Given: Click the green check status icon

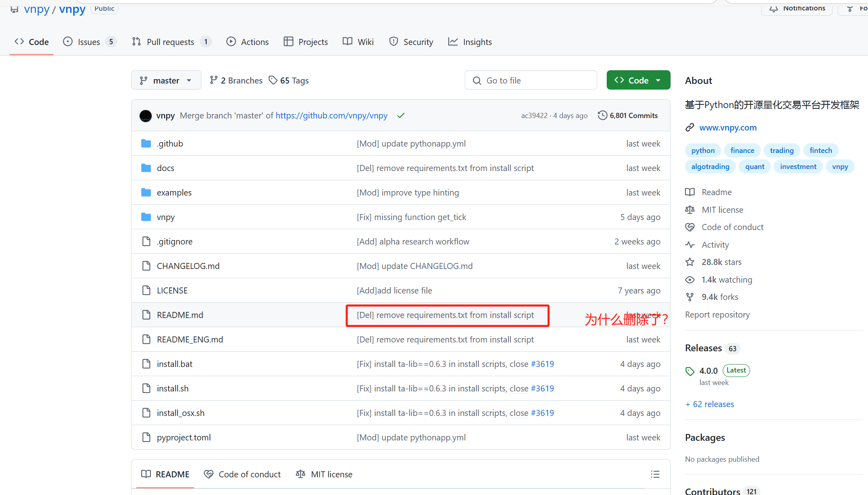Looking at the screenshot, I should pyautogui.click(x=400, y=116).
